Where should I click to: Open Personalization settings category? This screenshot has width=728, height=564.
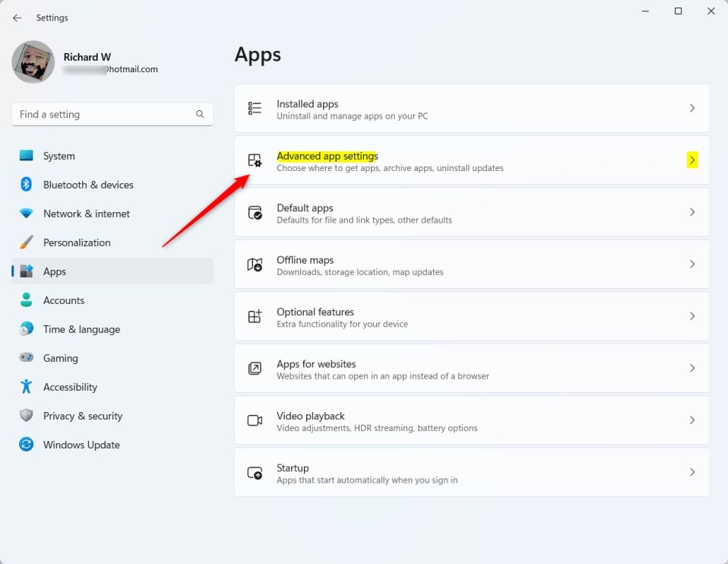click(77, 242)
